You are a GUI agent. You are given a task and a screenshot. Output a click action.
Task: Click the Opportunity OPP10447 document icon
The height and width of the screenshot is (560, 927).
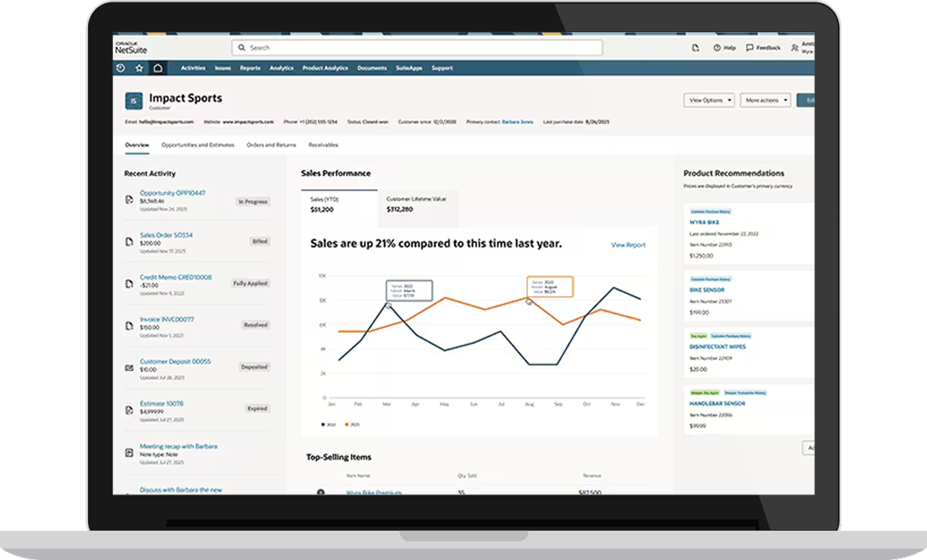pyautogui.click(x=129, y=200)
